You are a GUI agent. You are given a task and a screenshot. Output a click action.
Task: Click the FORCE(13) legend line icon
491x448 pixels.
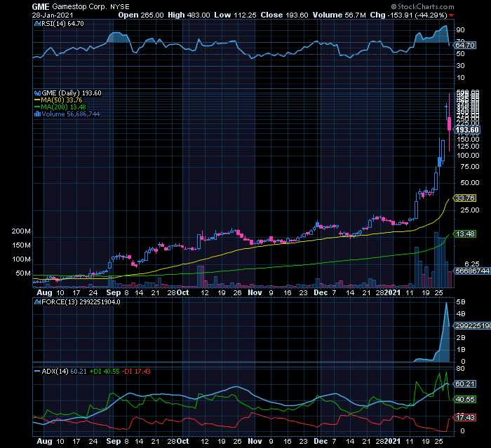[38, 302]
